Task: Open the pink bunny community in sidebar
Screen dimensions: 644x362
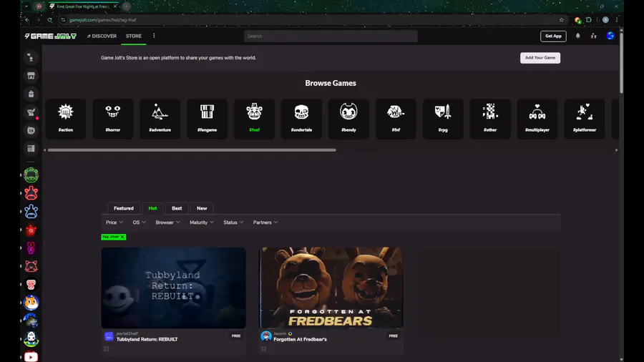Action: coord(31,248)
